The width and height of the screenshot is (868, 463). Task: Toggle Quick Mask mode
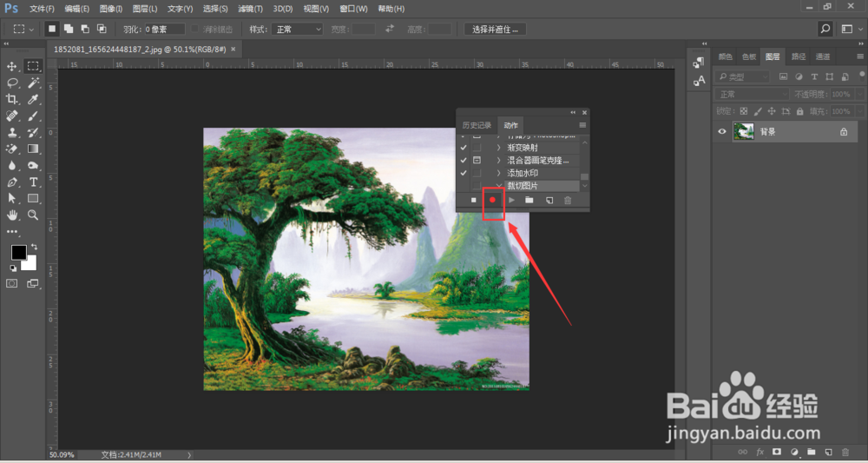11,283
